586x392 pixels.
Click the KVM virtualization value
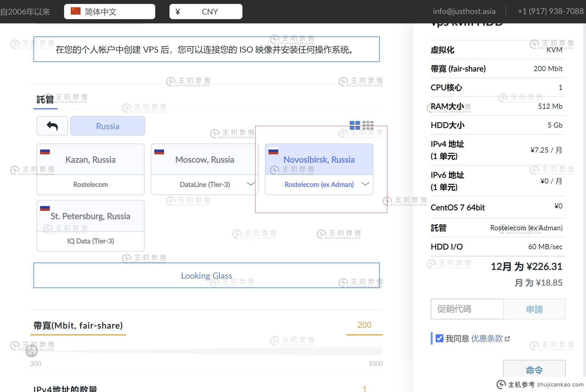(554, 50)
